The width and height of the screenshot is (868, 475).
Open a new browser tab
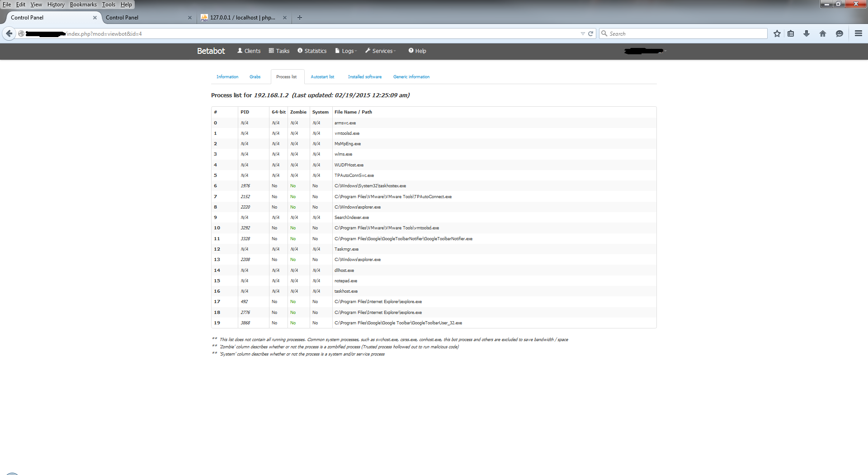(300, 18)
